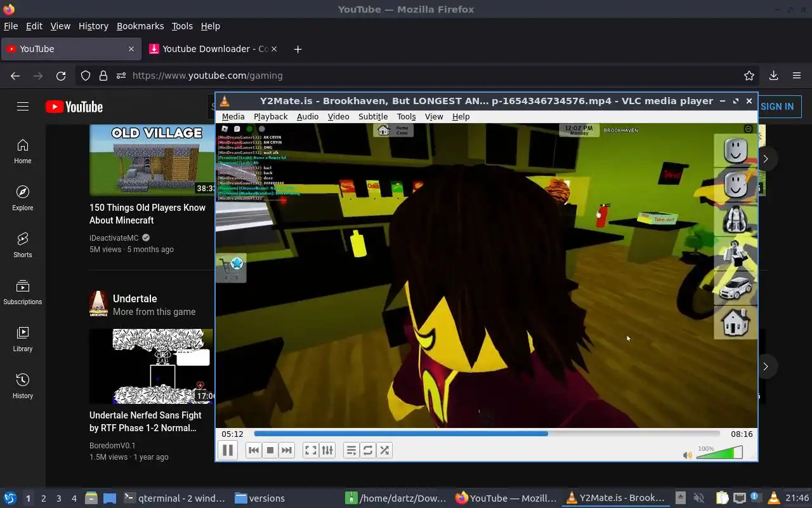View site security padlock info

103,76
